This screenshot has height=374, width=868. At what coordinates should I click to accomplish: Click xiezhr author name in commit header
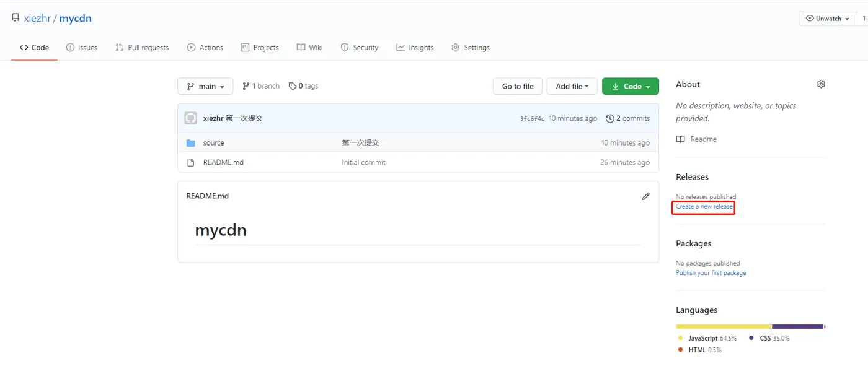(x=213, y=118)
